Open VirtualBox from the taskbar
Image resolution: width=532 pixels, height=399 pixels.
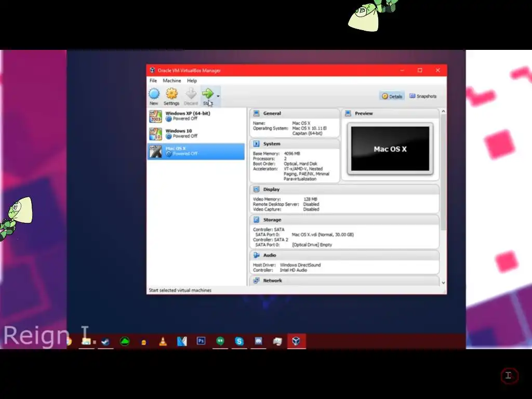pos(296,341)
